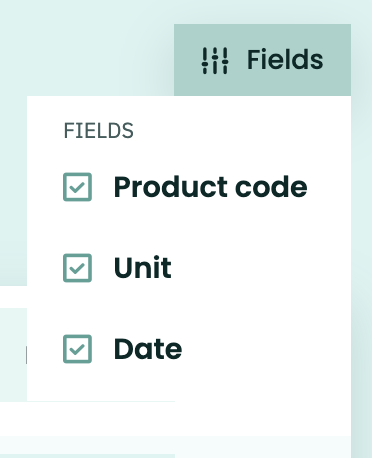Uncheck the Product code checkbox
The width and height of the screenshot is (372, 458).
77,187
